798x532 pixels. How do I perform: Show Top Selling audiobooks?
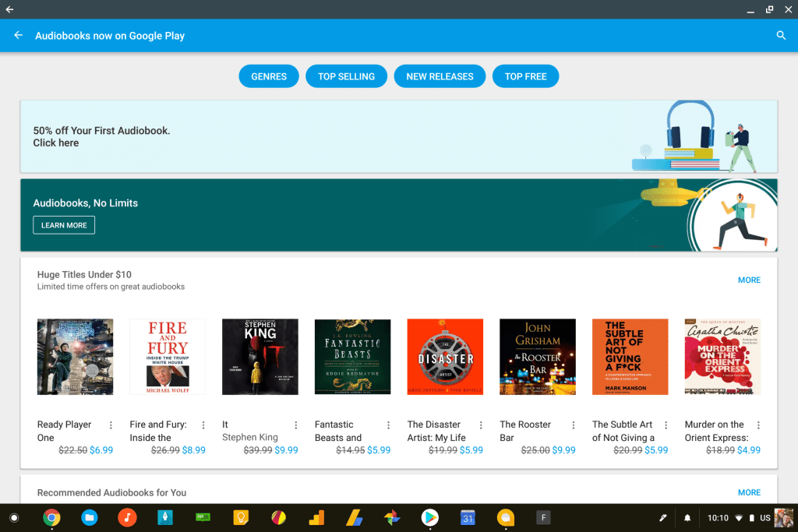(346, 76)
